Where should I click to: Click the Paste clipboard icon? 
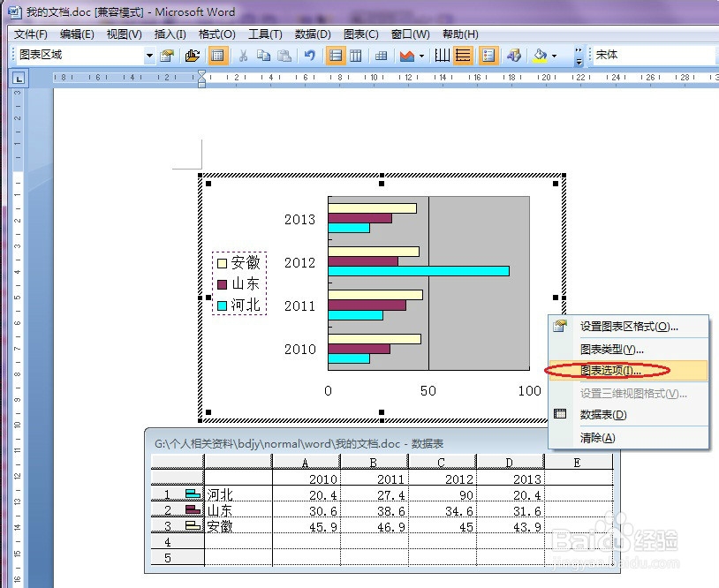[x=284, y=56]
